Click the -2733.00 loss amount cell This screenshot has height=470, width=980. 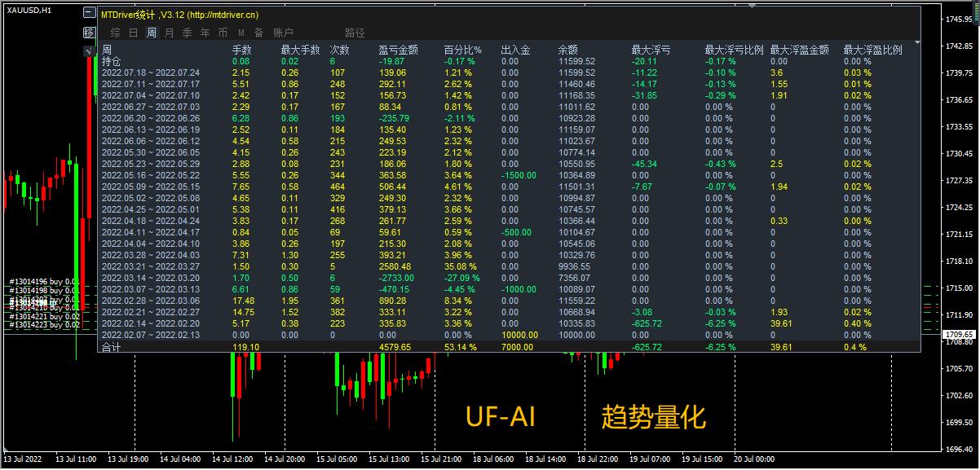click(395, 278)
